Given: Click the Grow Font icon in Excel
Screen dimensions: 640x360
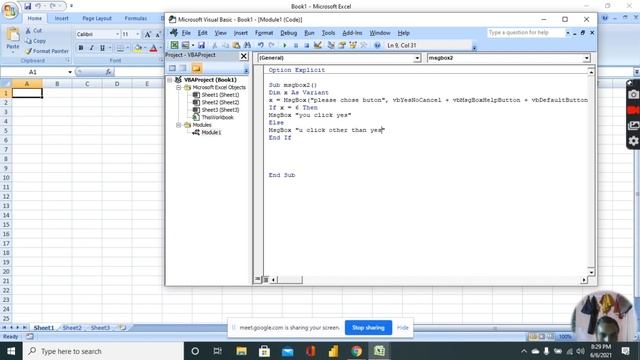Looking at the screenshot, I should (x=148, y=34).
